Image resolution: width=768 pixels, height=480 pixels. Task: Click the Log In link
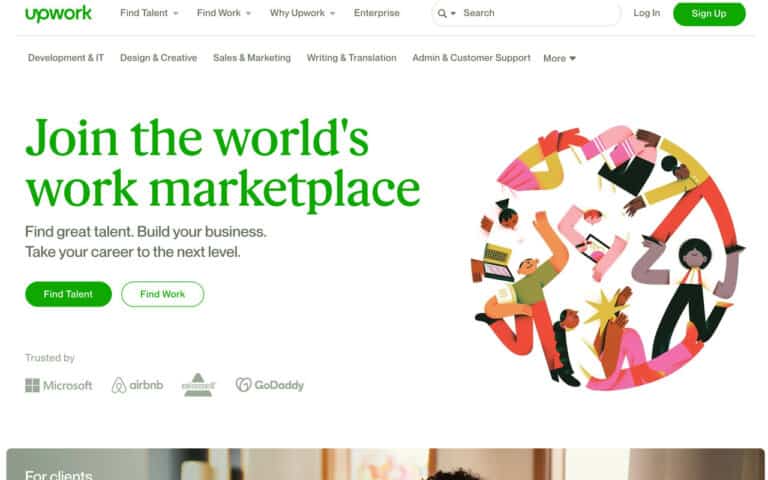tap(647, 13)
